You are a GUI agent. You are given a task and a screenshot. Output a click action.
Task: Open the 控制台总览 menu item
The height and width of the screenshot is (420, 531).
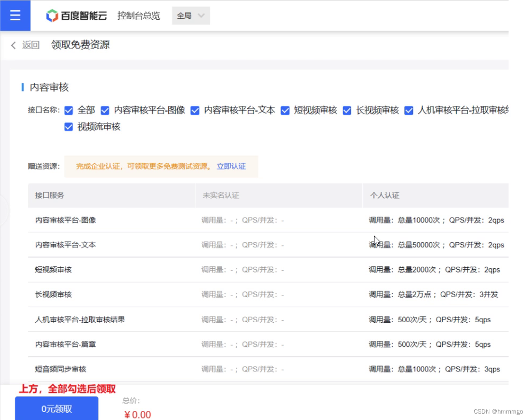[138, 15]
